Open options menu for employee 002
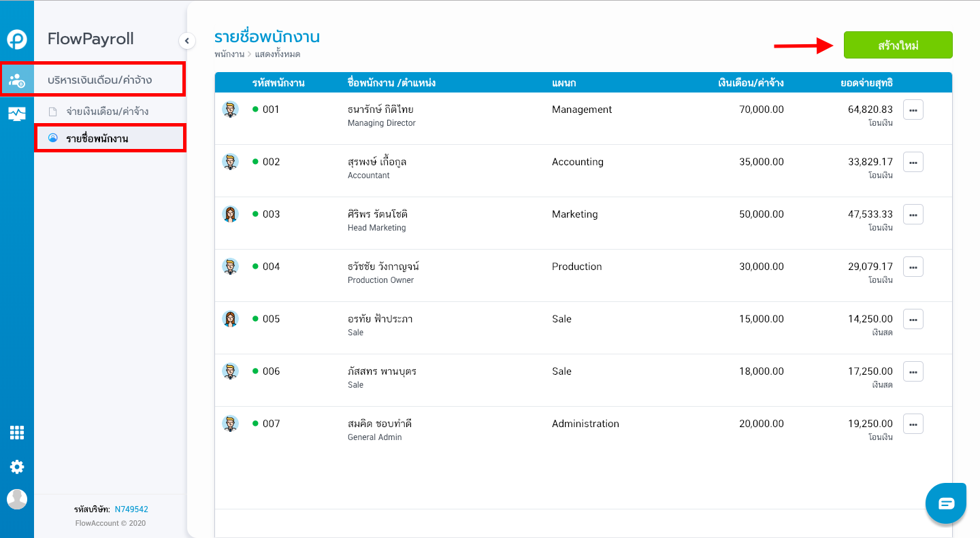 click(x=913, y=162)
